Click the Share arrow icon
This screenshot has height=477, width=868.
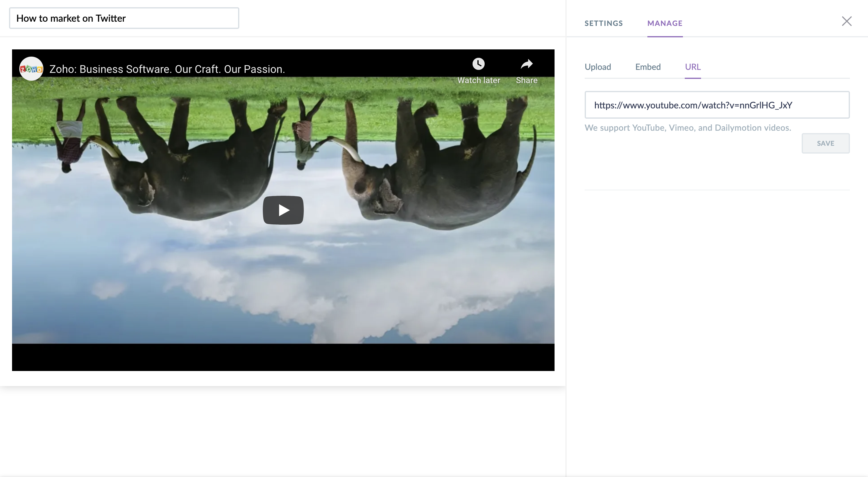[526, 64]
